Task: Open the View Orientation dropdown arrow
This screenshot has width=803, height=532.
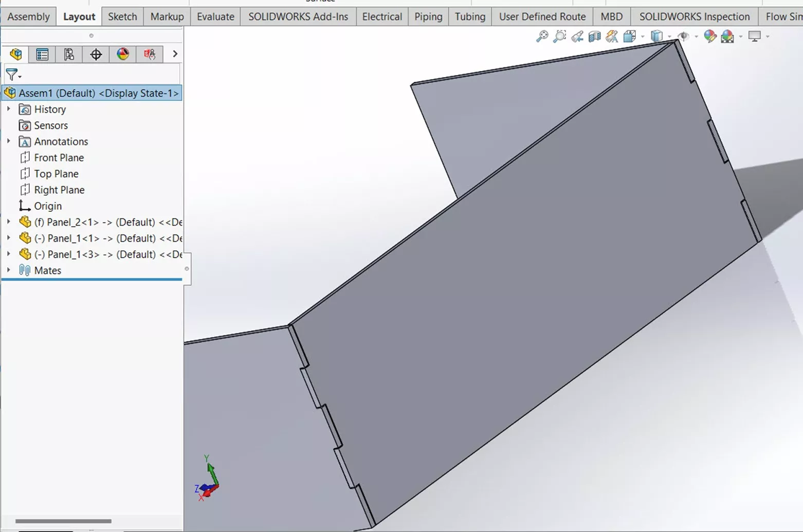Action: coord(642,37)
